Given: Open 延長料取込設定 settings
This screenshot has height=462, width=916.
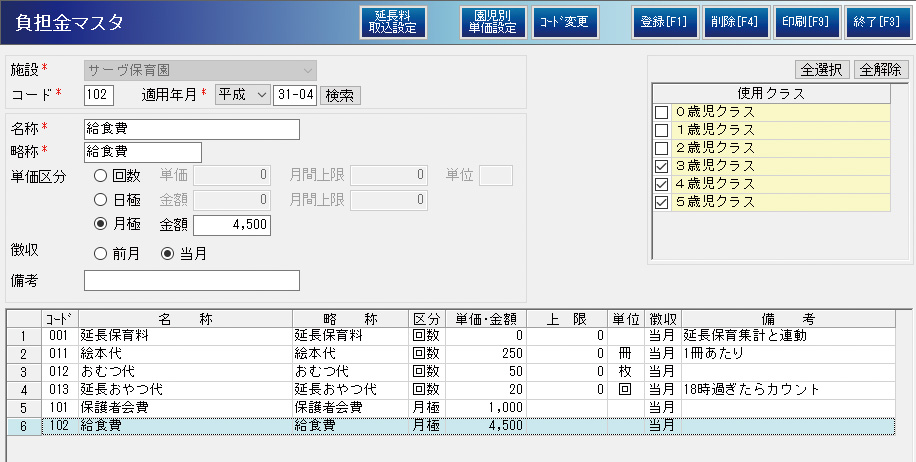Looking at the screenshot, I should click(393, 22).
